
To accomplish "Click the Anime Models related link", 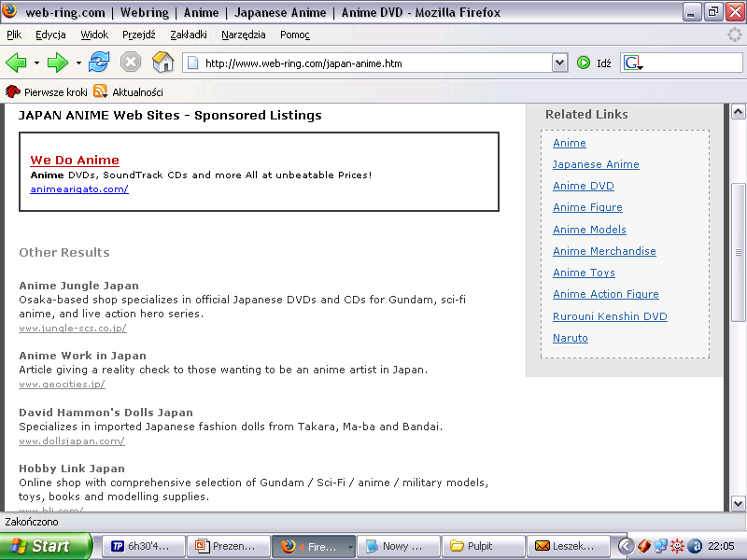I will pyautogui.click(x=589, y=230).
